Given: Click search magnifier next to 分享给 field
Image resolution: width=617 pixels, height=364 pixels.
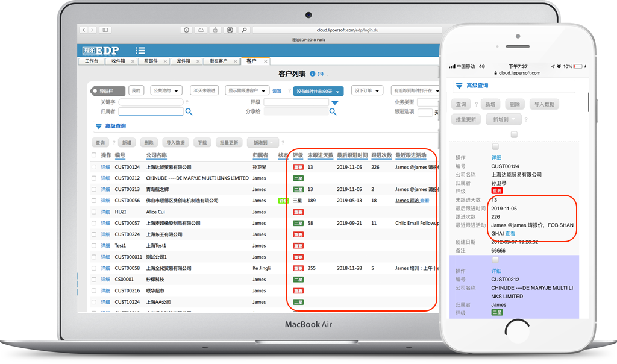Looking at the screenshot, I should click(333, 111).
